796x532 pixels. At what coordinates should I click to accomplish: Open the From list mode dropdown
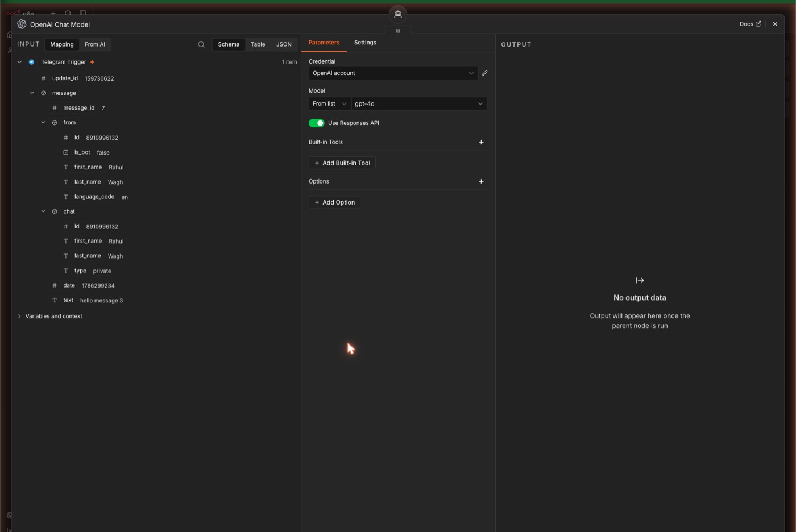pos(330,104)
